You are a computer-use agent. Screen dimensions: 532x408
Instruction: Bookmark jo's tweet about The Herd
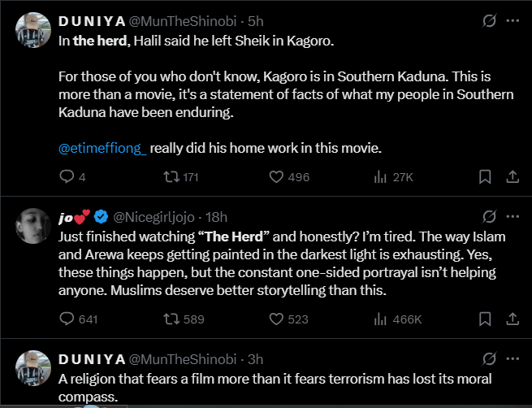pos(484,319)
